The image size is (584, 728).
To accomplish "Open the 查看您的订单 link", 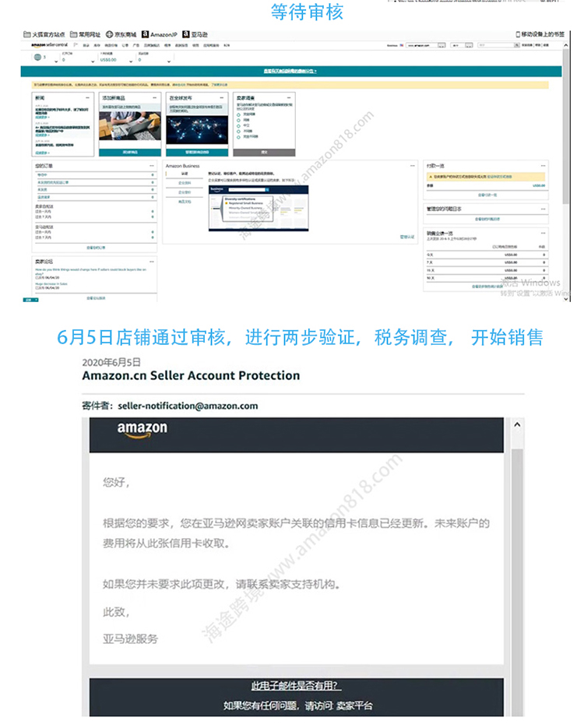I will [96, 248].
